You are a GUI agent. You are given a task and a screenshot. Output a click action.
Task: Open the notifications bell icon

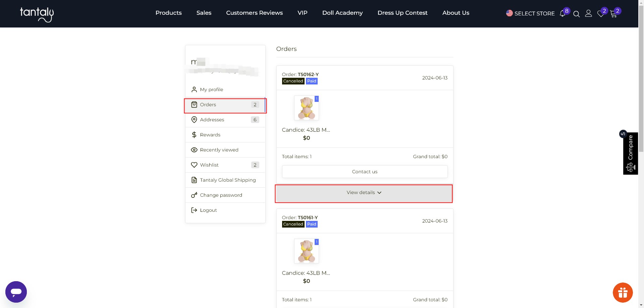coord(562,14)
